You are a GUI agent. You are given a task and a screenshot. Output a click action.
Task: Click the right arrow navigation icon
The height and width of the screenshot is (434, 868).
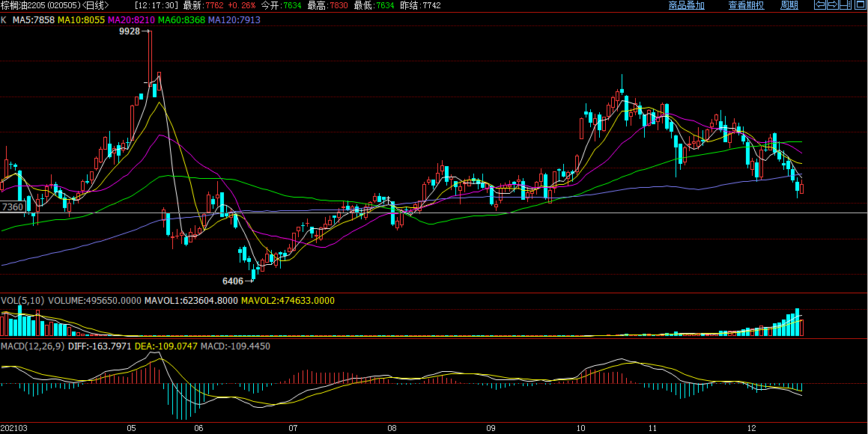coord(831,5)
